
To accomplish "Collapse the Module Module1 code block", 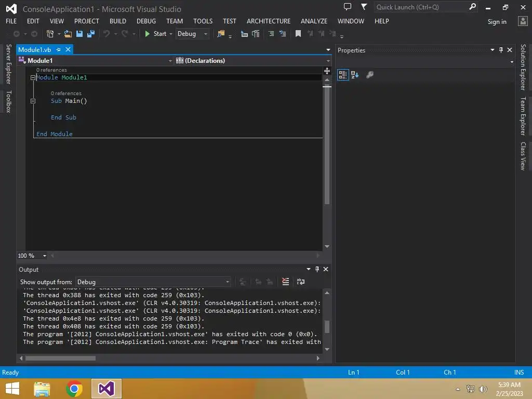I will tap(33, 78).
